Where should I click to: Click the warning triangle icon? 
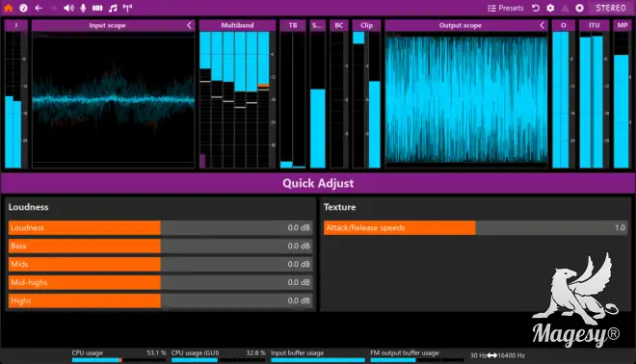click(565, 8)
